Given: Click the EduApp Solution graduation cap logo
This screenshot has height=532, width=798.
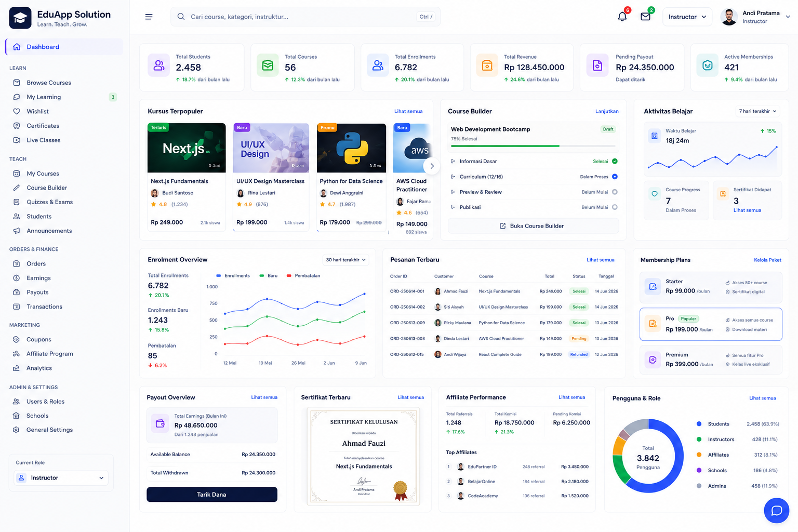Looking at the screenshot, I should 20,18.
